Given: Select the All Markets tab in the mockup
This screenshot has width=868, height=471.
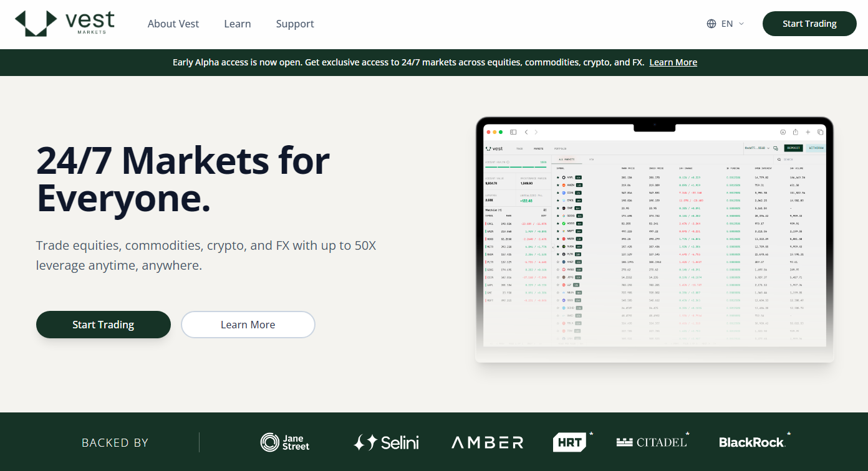Looking at the screenshot, I should coord(566,159).
